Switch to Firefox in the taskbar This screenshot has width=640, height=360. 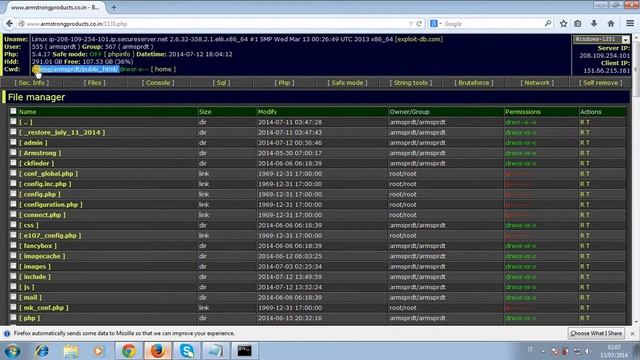[x=158, y=351]
